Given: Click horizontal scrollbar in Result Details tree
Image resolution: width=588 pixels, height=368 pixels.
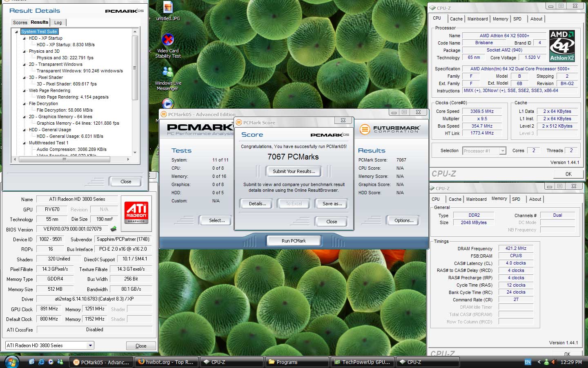Looking at the screenshot, I should 64,159.
